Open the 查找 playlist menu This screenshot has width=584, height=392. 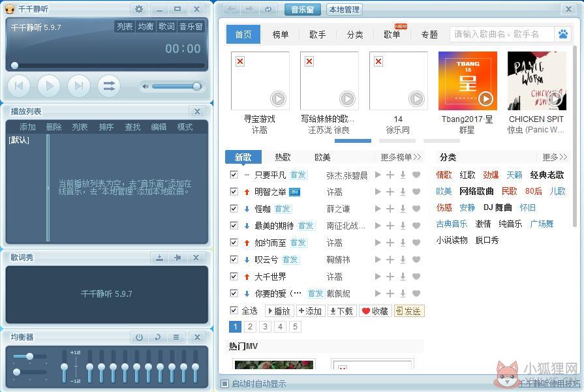point(132,127)
